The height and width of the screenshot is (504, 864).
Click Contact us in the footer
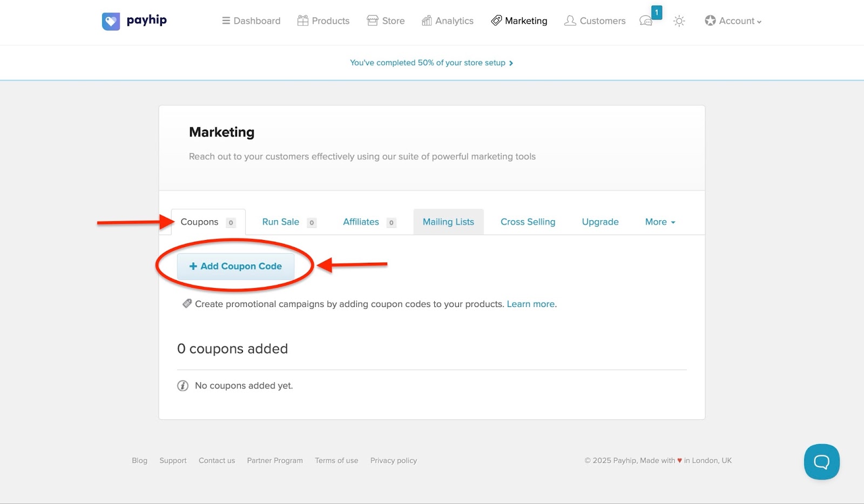coord(217,460)
